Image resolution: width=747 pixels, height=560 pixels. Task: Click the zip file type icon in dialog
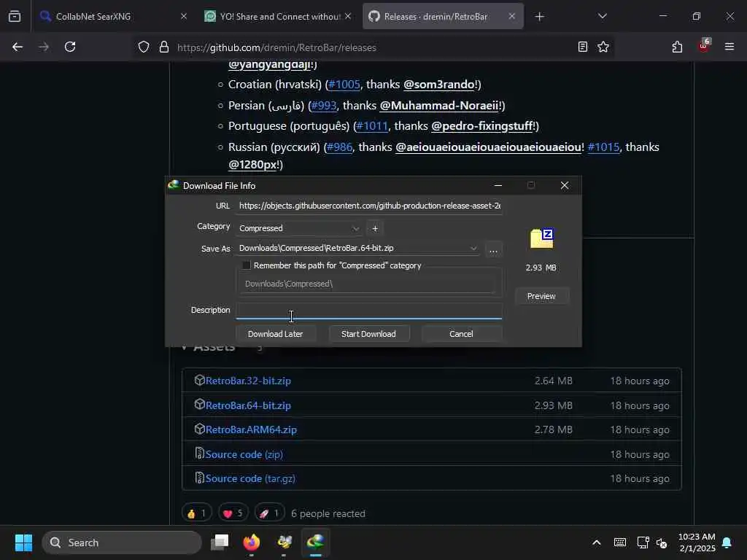point(542,238)
